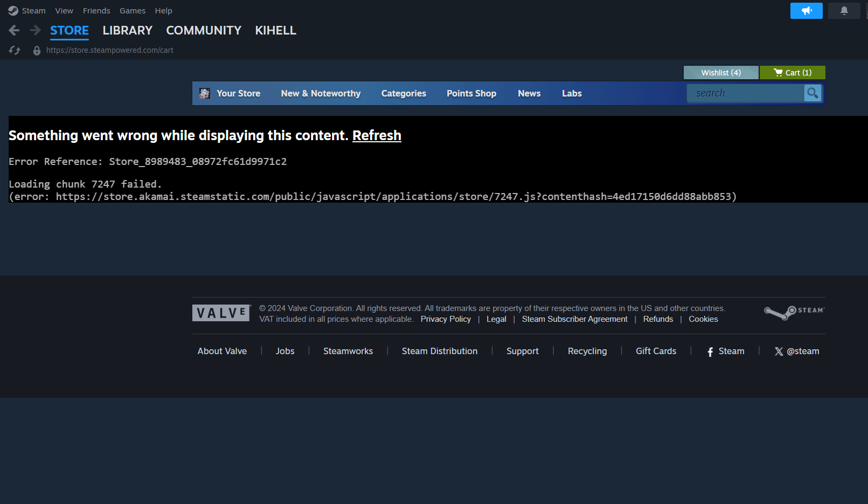Open Steam's Facebook page link
Screen dimensions: 868x504
(725, 351)
